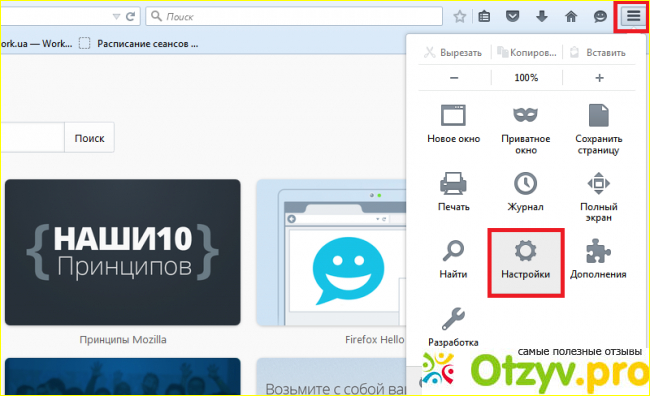Click the Firefox Hello caption
Image resolution: width=650 pixels, height=396 pixels.
(374, 340)
